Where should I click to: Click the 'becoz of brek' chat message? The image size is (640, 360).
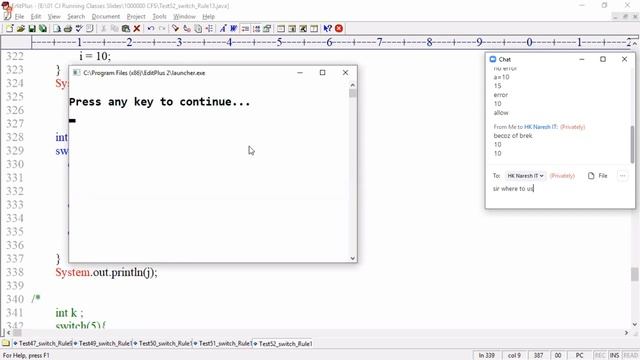pyautogui.click(x=513, y=136)
